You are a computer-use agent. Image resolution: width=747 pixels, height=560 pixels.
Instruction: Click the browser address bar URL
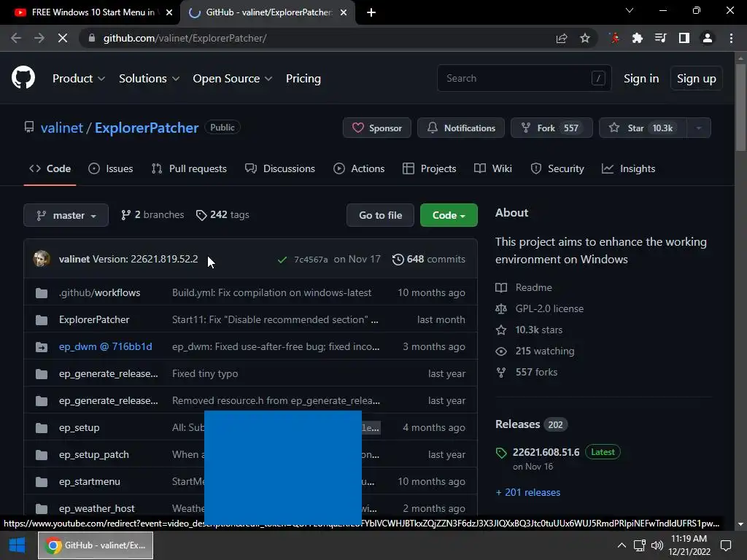tap(185, 38)
